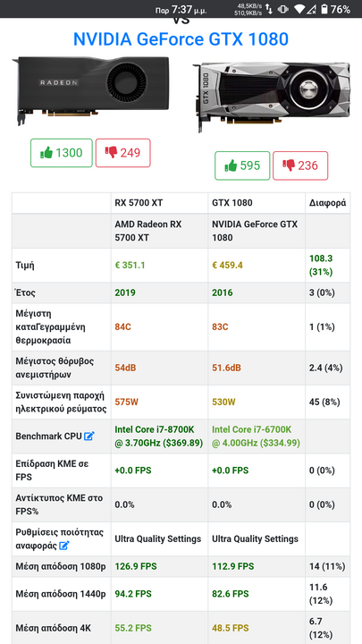Open Intel Core i7-8700K benchmark CPU link
Viewport: 362px width, 644px height.
pos(159,436)
